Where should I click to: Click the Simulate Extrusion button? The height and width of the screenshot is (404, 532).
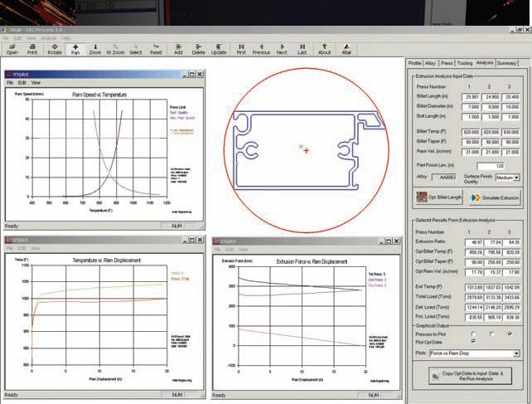click(x=495, y=197)
